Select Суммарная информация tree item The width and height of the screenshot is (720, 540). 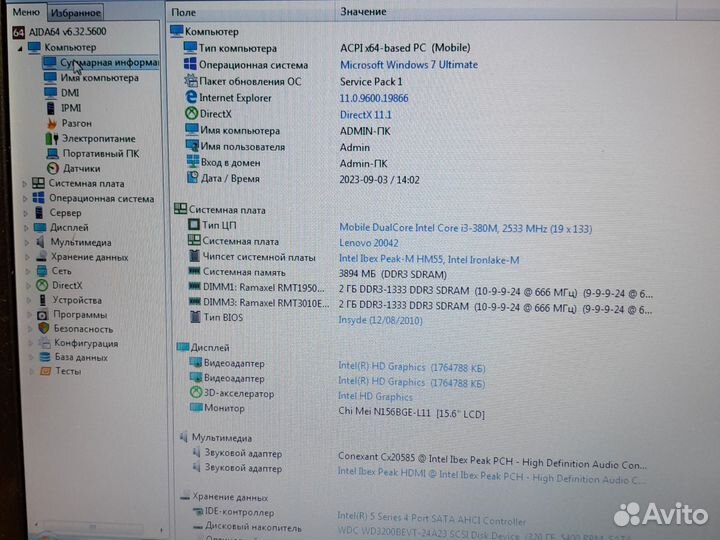101,62
